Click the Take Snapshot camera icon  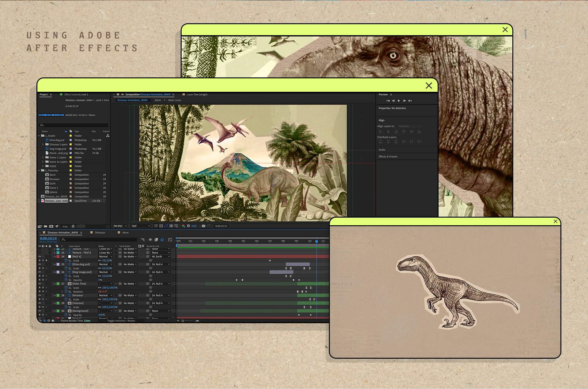click(203, 226)
